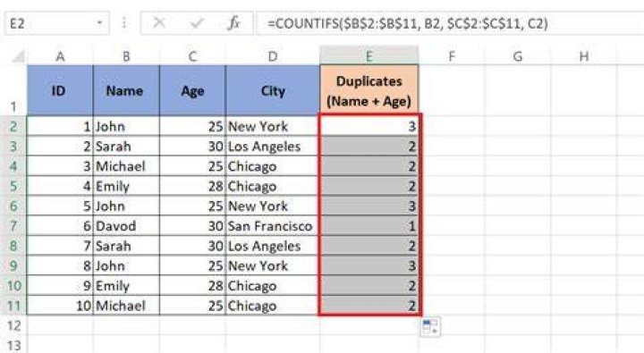Image resolution: width=644 pixels, height=353 pixels.
Task: Open the Auto Fill Options icon below column E
Action: click(x=430, y=327)
